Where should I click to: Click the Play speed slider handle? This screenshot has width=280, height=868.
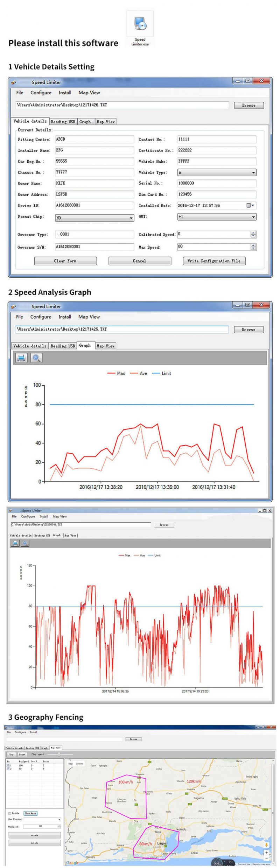coord(59,754)
